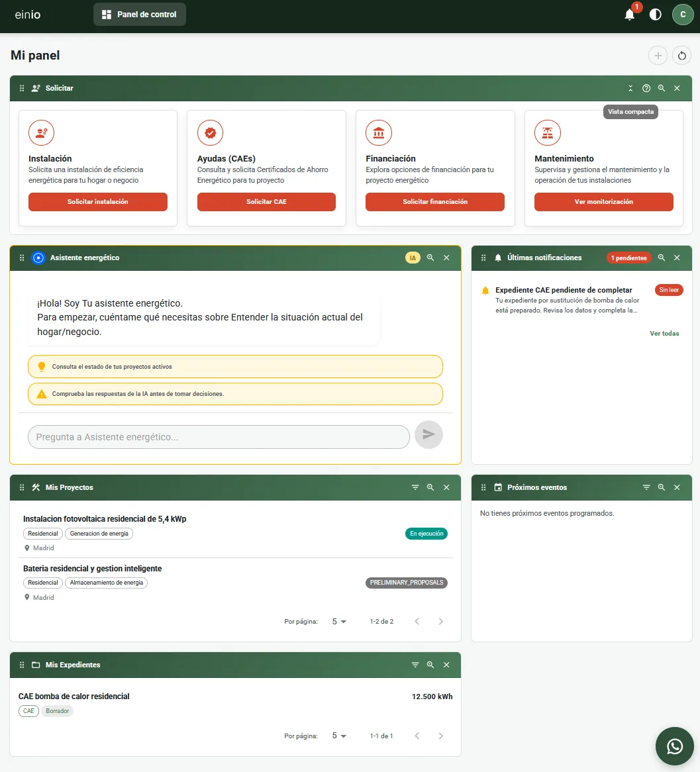Click the Asistente energético question input
700x772 pixels.
(219, 437)
